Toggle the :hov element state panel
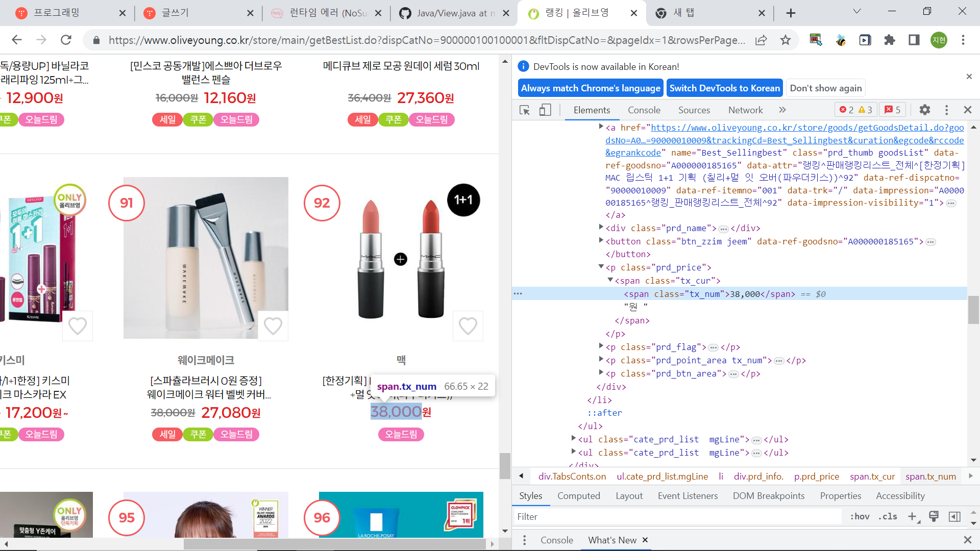 [x=860, y=516]
